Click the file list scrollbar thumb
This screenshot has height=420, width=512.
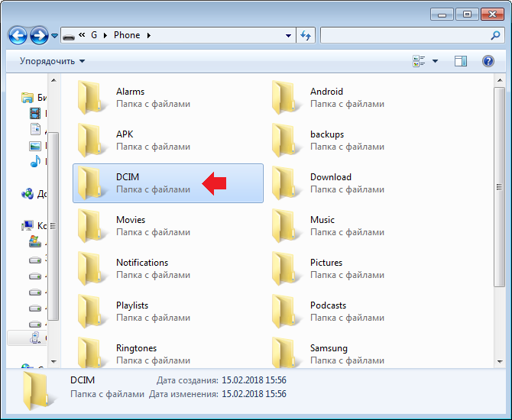499,187
